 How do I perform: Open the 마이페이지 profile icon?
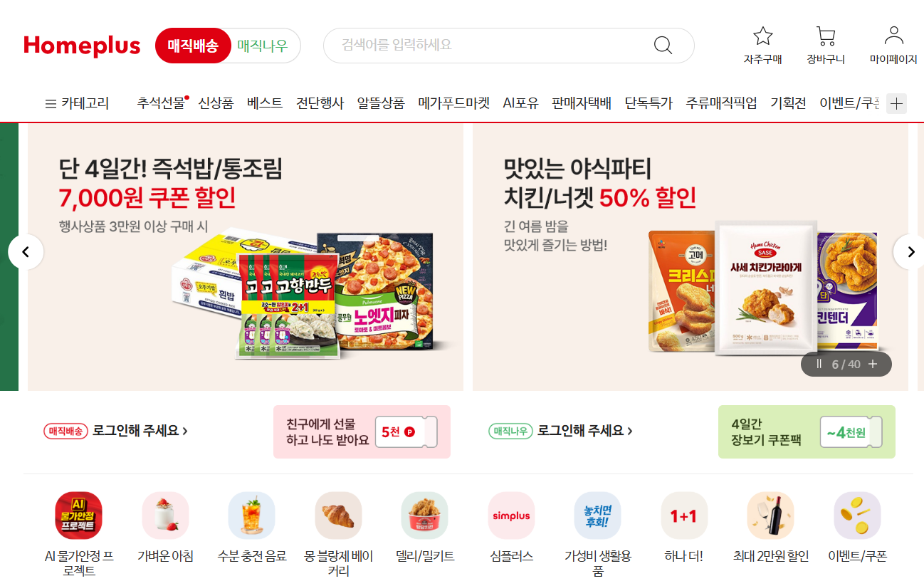pos(893,36)
